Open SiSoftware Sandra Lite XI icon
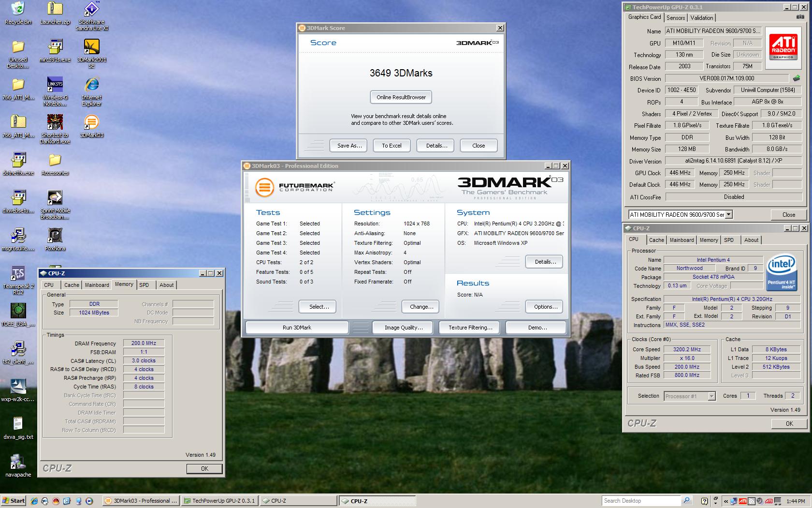Image resolution: width=812 pixels, height=508 pixels. [91, 16]
